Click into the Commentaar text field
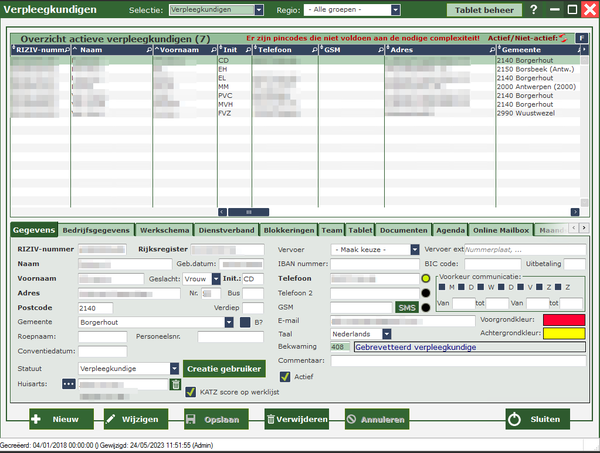 click(460, 361)
